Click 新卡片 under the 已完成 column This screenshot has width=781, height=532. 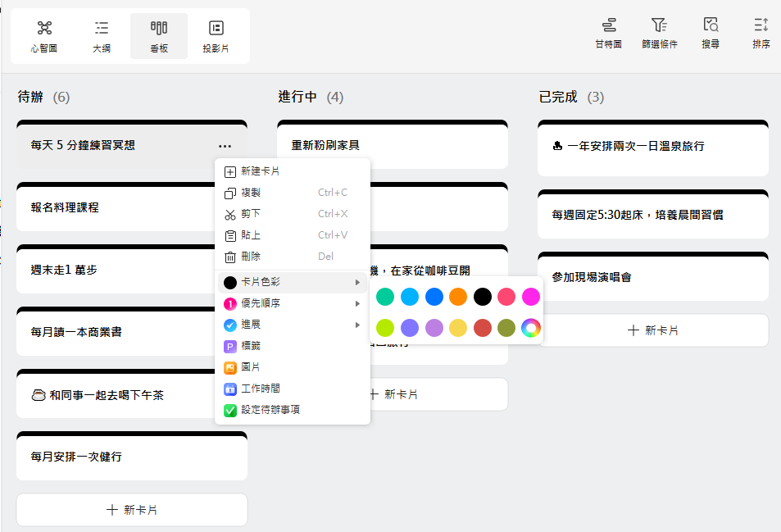coord(652,330)
